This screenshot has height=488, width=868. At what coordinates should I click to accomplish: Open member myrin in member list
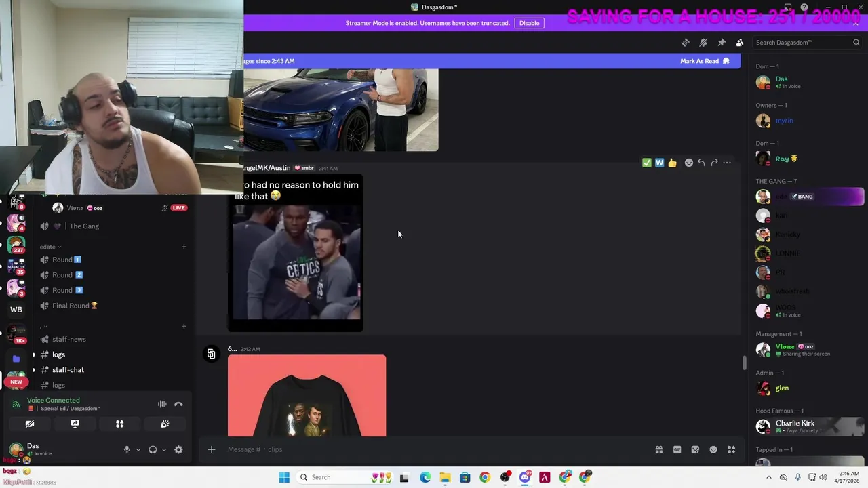coord(784,121)
